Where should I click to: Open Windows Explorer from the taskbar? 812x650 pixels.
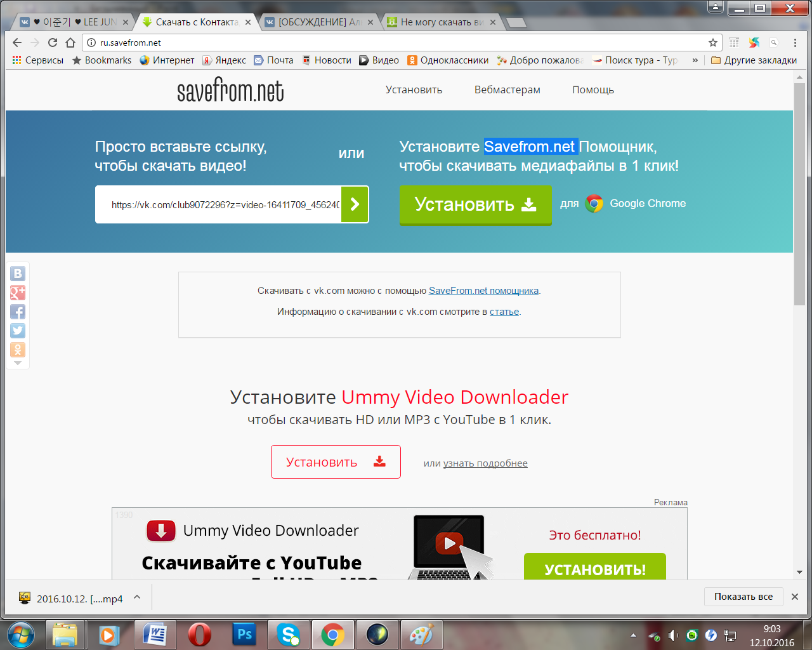(65, 635)
